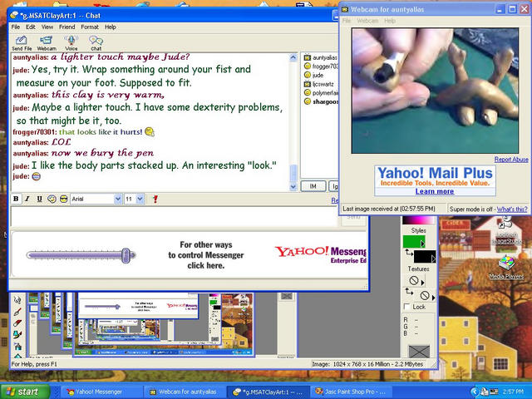Click the green foreground style swatch
The height and width of the screenshot is (399, 532).
[x=412, y=242]
